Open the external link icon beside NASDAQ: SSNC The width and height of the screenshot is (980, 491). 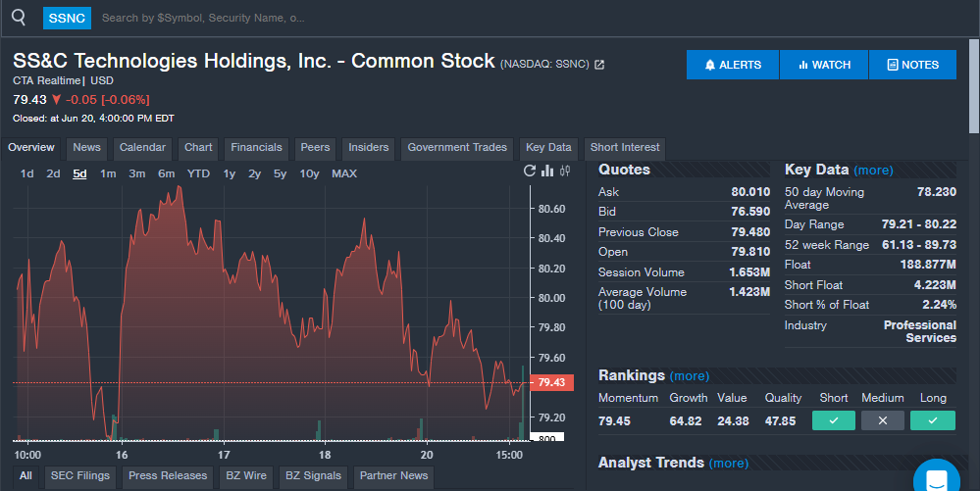point(599,65)
